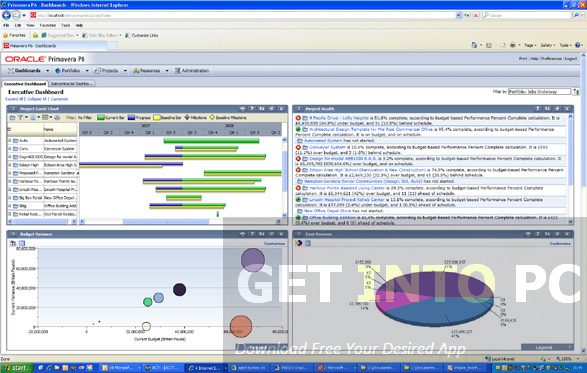Click the apply filter icon beside Filter by field
Image resolution: width=587 pixels, height=373 pixels.
click(x=576, y=91)
